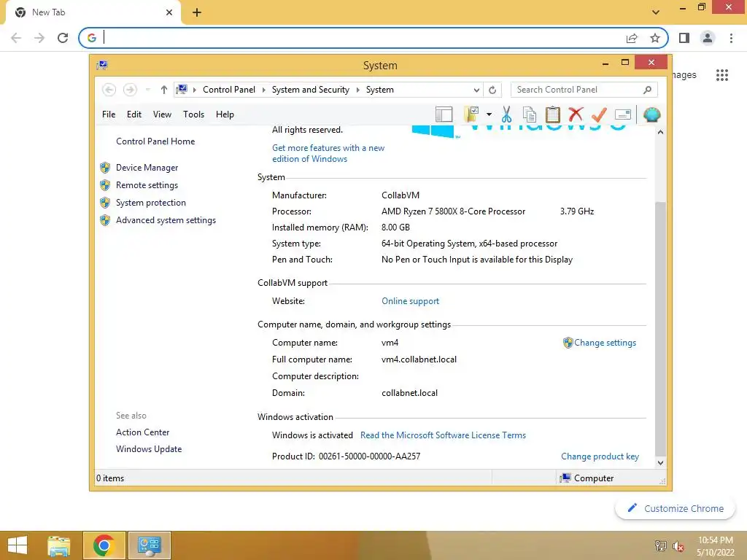
Task: Open the Help menu
Action: [x=225, y=114]
